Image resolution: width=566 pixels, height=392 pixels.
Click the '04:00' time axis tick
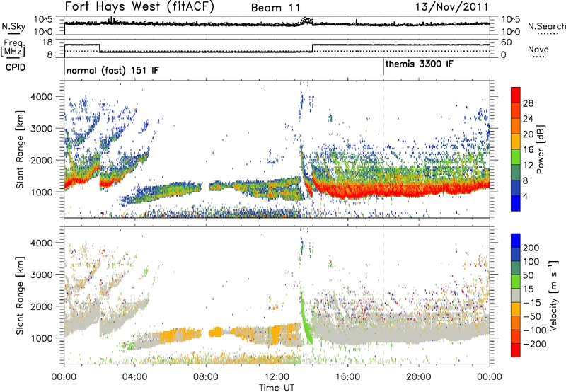point(135,377)
